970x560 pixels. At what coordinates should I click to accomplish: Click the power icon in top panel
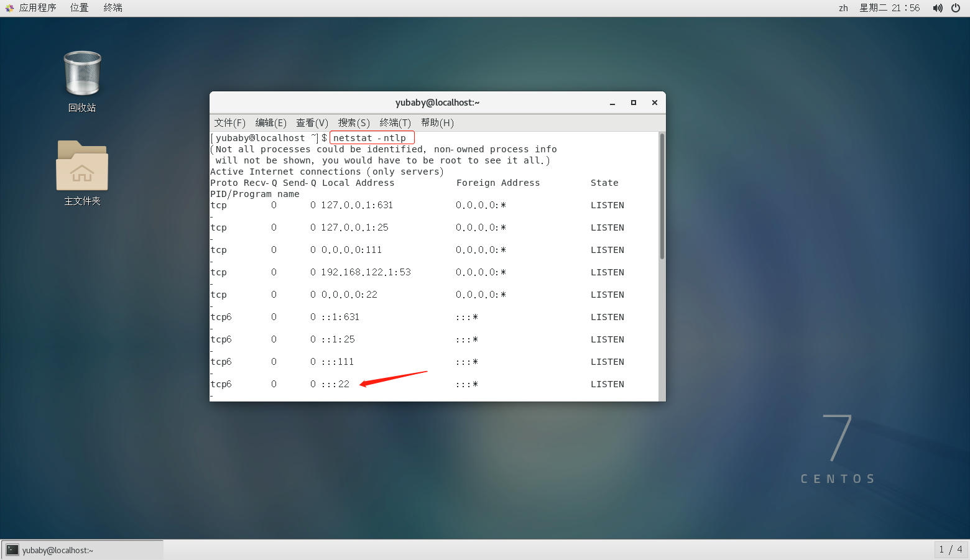pos(956,8)
